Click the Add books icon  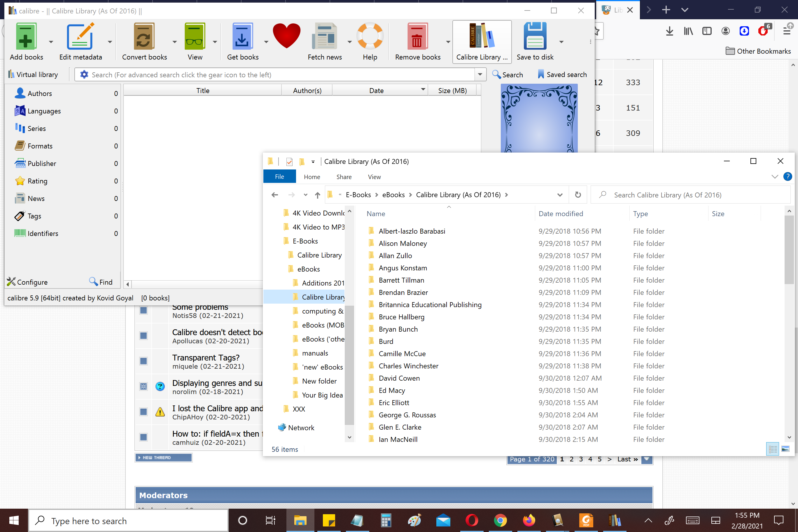point(26,37)
